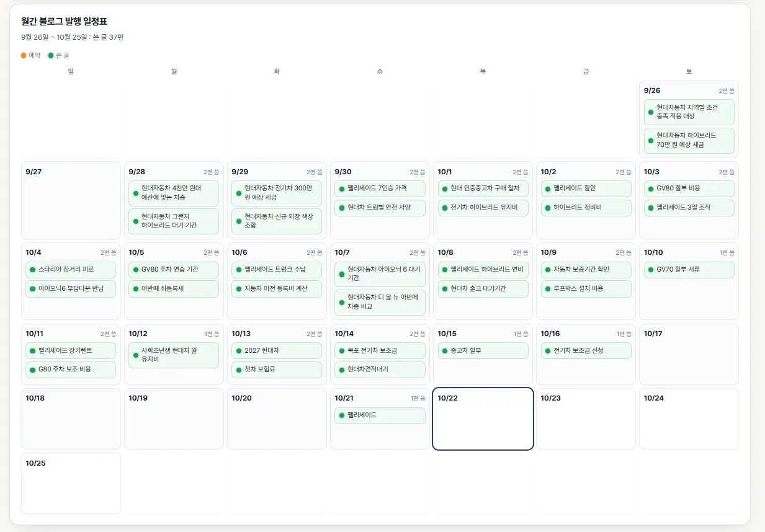The width and height of the screenshot is (765, 532).
Task: Click the 'GV70 할부 서류' entry
Action: pyautogui.click(x=689, y=270)
